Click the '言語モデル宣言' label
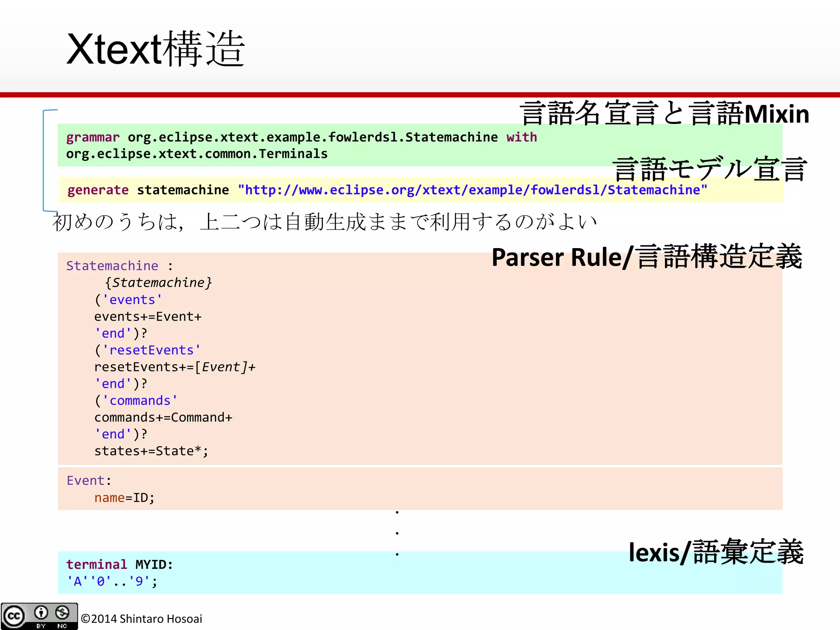Viewport: 840px width, 630px height. tap(710, 169)
